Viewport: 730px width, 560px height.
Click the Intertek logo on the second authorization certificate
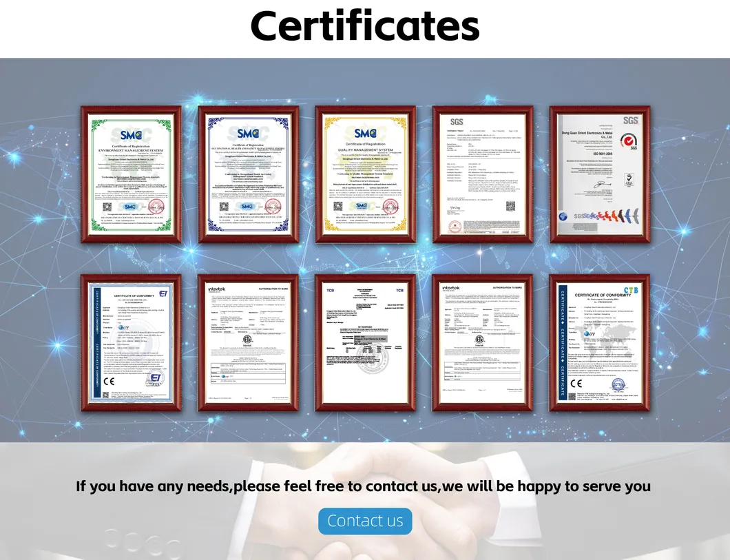click(450, 288)
